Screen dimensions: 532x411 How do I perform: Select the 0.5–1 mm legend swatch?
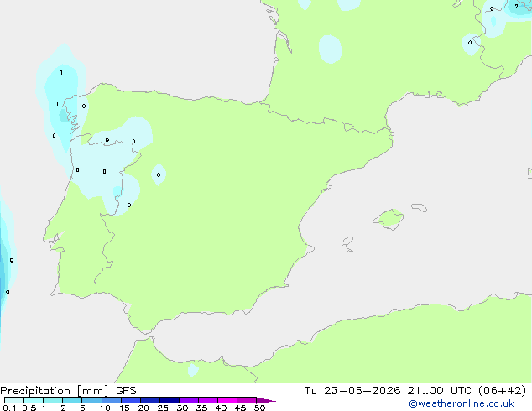click(34, 400)
